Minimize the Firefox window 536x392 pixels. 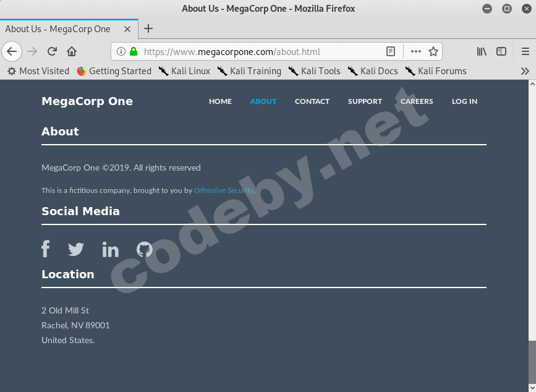point(487,9)
